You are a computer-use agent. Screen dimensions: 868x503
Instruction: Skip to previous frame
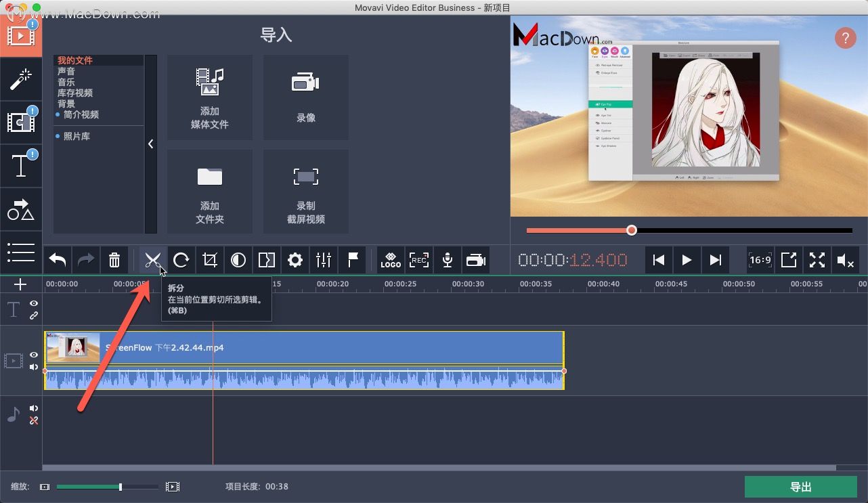[658, 260]
